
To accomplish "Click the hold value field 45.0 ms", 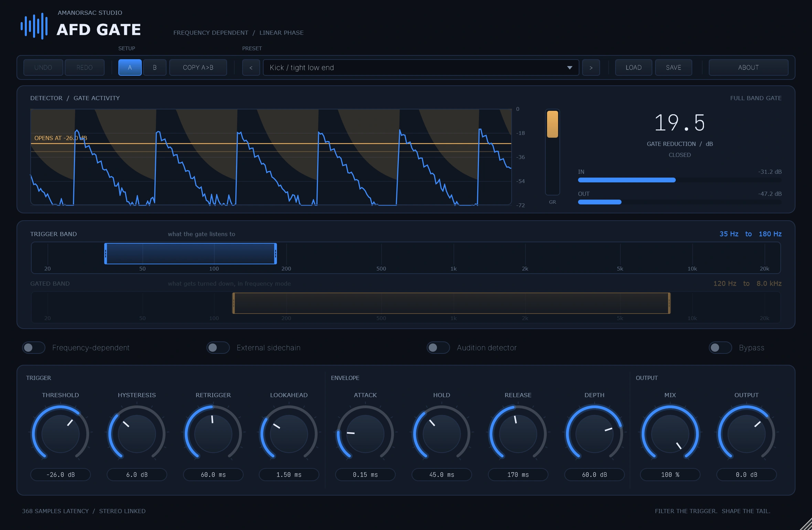I will [x=442, y=475].
